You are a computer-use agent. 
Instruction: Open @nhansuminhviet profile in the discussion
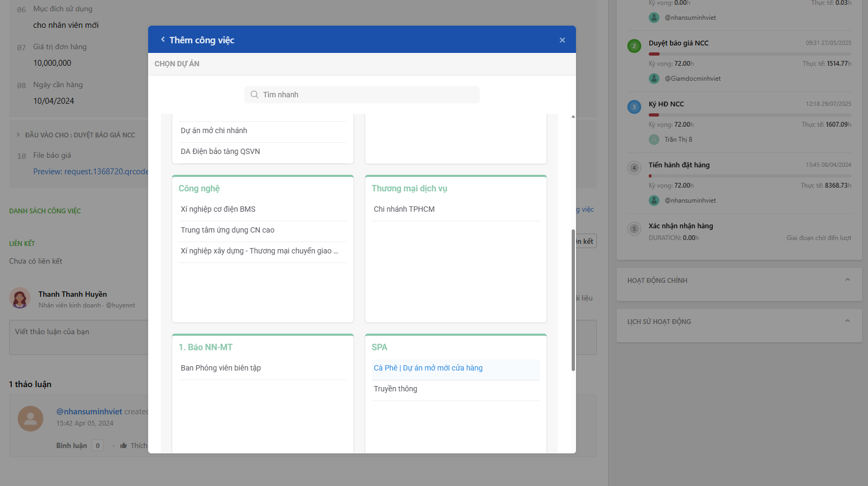tap(89, 412)
